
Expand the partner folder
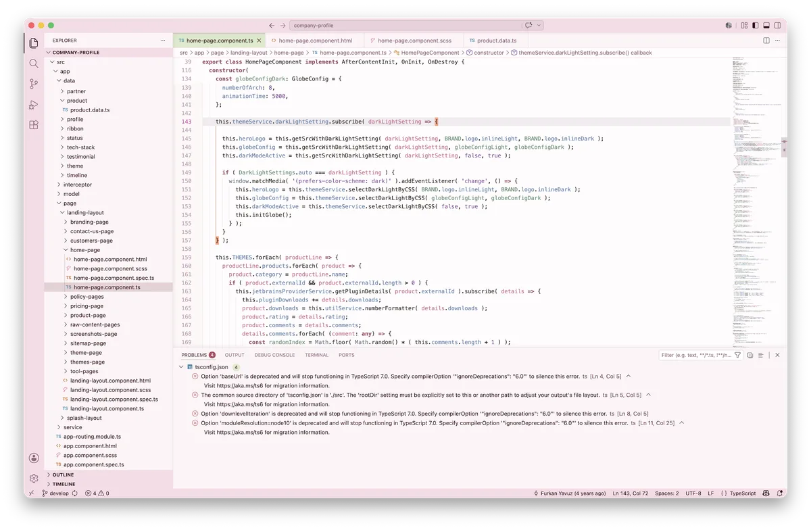pyautogui.click(x=62, y=91)
